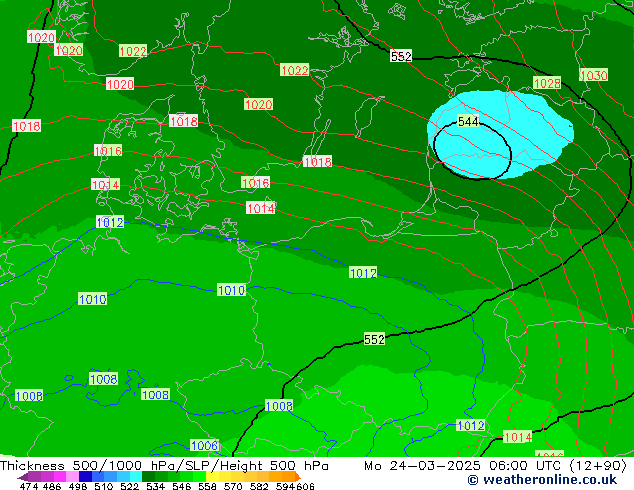Click the legend value 594

tap(285, 486)
